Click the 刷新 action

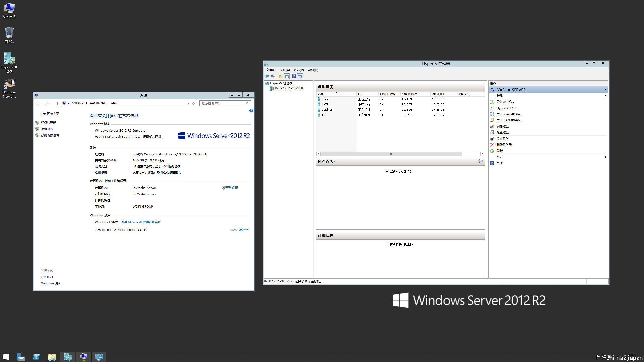499,151
